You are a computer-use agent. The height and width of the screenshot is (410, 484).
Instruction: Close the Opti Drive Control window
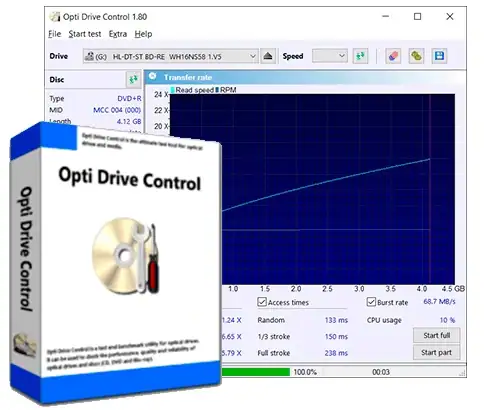(x=450, y=16)
